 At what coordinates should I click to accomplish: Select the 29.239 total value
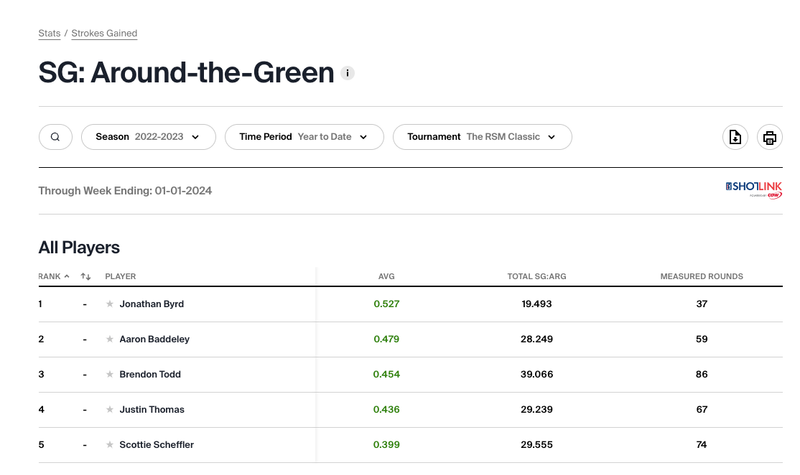pos(537,410)
